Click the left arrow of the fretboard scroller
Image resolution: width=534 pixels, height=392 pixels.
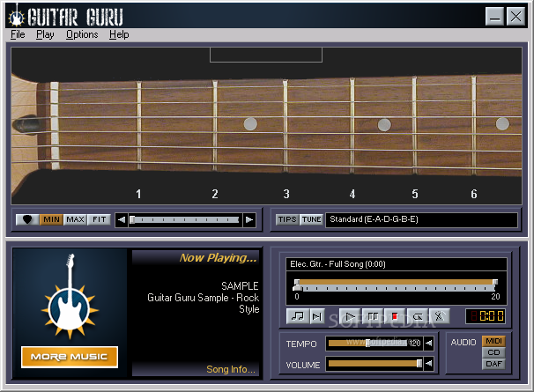[x=122, y=219]
